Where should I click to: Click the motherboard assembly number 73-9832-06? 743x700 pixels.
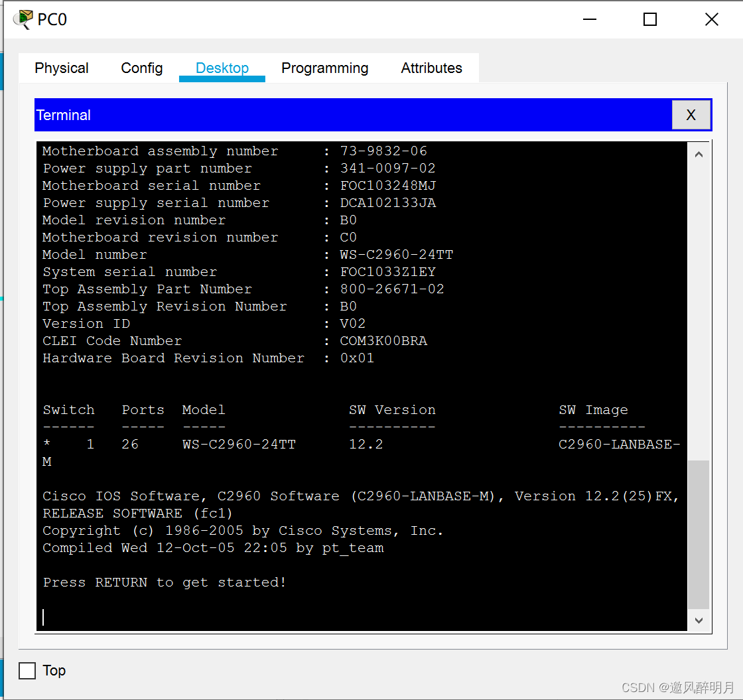click(x=383, y=151)
